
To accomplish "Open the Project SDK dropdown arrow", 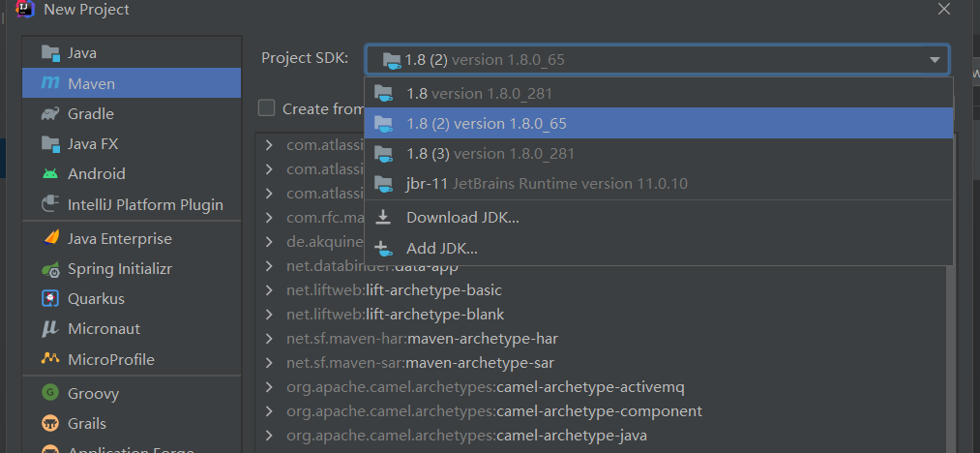I will click(935, 60).
